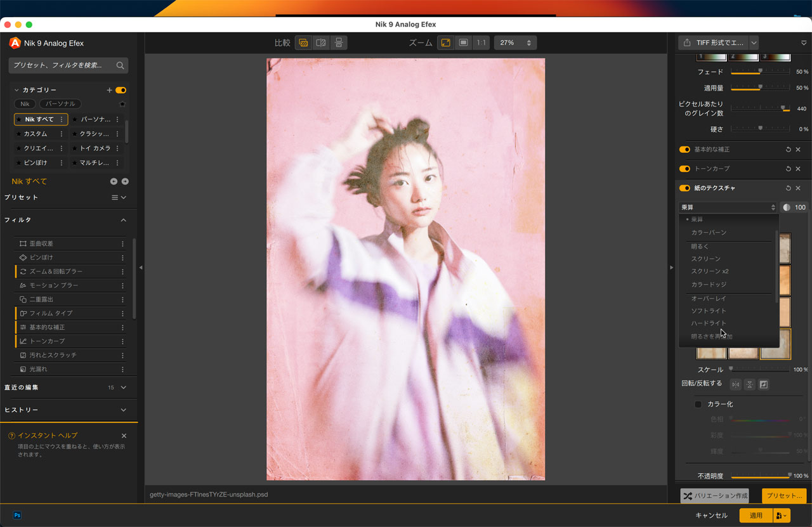This screenshot has height=527, width=812.
Task: Toggle the Paper Texture filter switch
Action: click(684, 188)
